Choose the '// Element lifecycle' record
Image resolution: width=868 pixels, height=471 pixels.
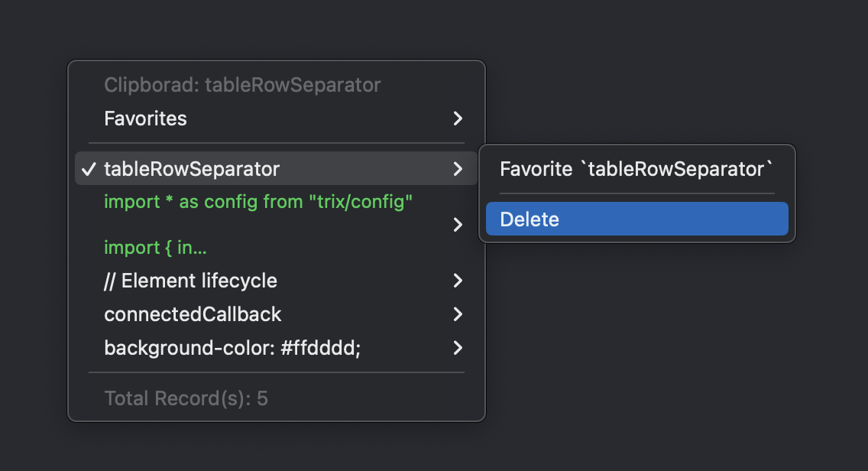tap(190, 281)
